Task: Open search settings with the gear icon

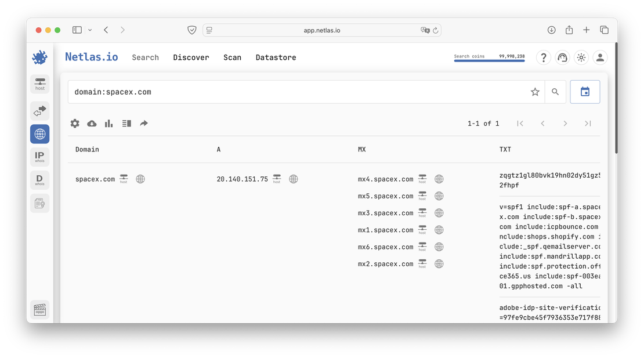Action: (75, 123)
